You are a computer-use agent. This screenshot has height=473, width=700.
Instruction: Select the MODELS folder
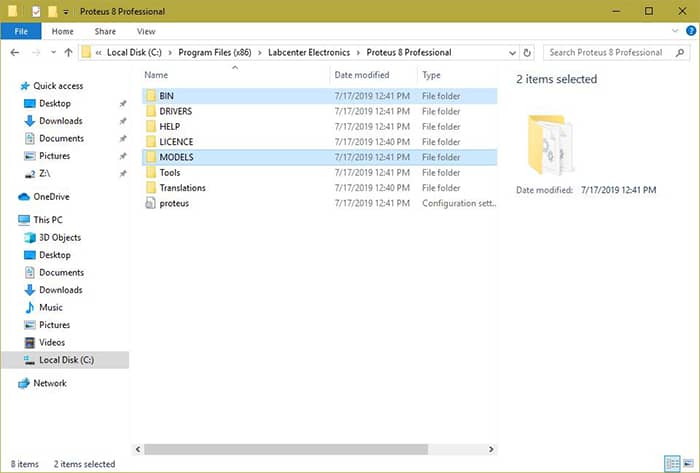pos(320,157)
